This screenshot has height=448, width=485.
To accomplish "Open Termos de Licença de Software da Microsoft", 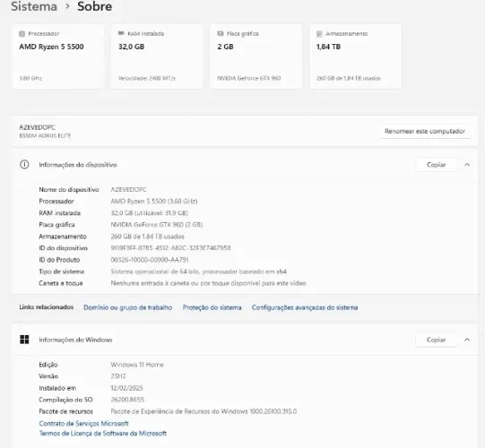I will pyautogui.click(x=103, y=433).
